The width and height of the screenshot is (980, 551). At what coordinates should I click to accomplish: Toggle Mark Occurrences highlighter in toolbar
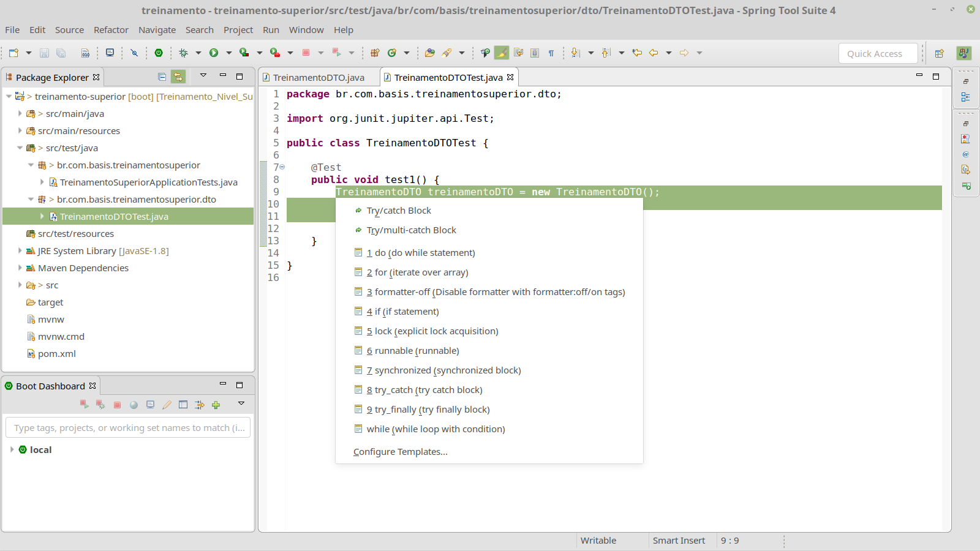pyautogui.click(x=502, y=53)
